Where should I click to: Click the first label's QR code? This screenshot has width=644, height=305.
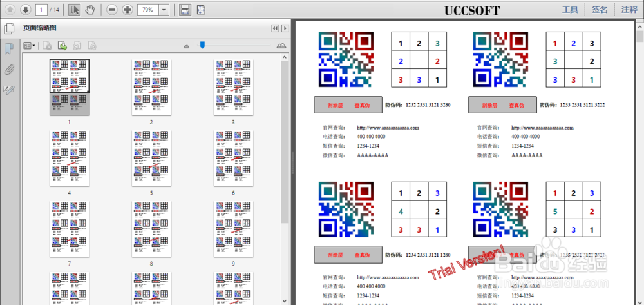pos(346,59)
